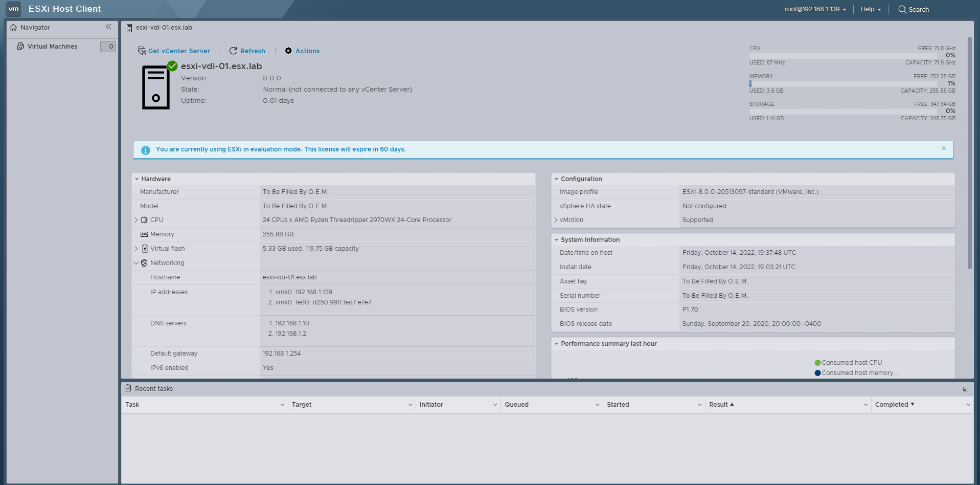Viewport: 980px width, 485px height.
Task: Click the info icon in evaluation banner
Action: pyautogui.click(x=146, y=150)
